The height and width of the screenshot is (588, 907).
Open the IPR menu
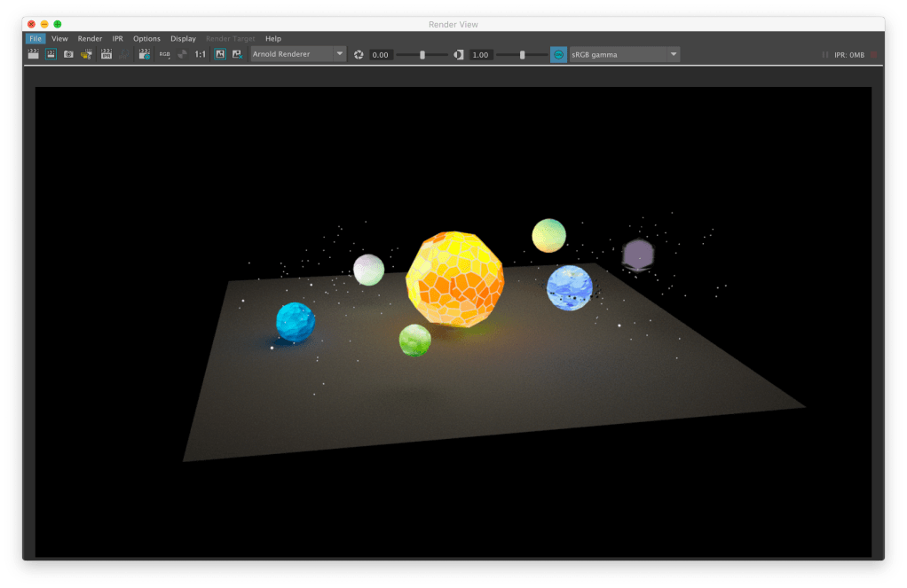click(x=117, y=39)
